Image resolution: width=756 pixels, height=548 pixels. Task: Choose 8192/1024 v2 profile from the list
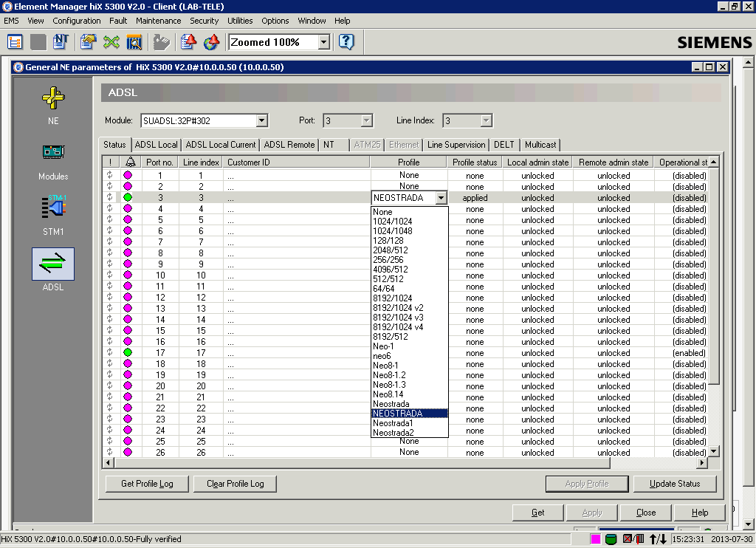(409, 308)
